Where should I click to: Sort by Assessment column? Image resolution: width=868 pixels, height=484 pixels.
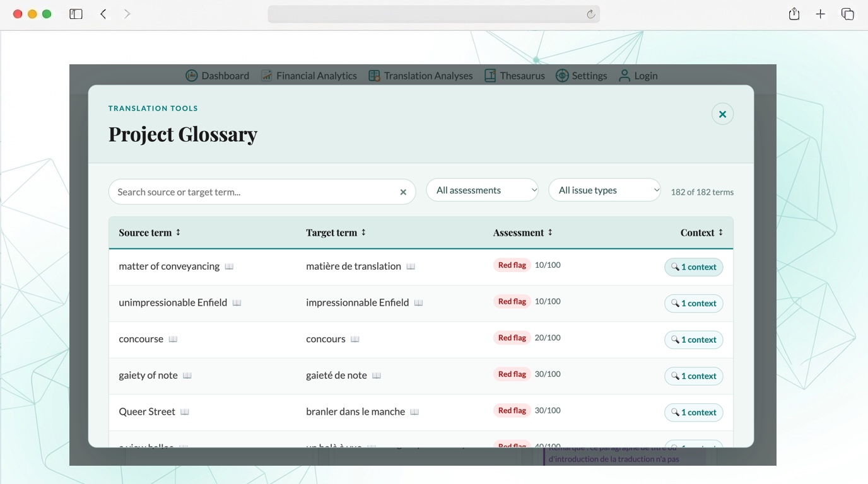pyautogui.click(x=523, y=233)
